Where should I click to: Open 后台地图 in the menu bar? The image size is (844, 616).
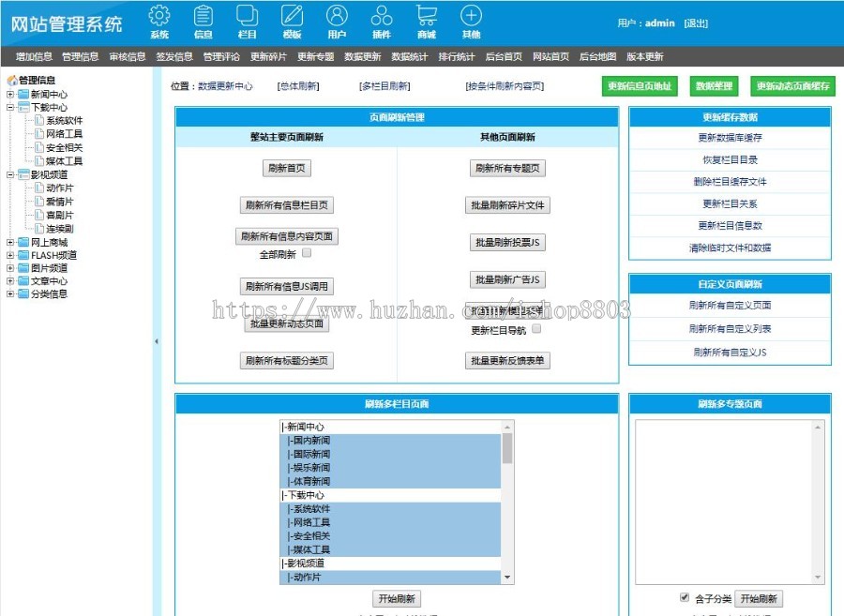tap(597, 56)
